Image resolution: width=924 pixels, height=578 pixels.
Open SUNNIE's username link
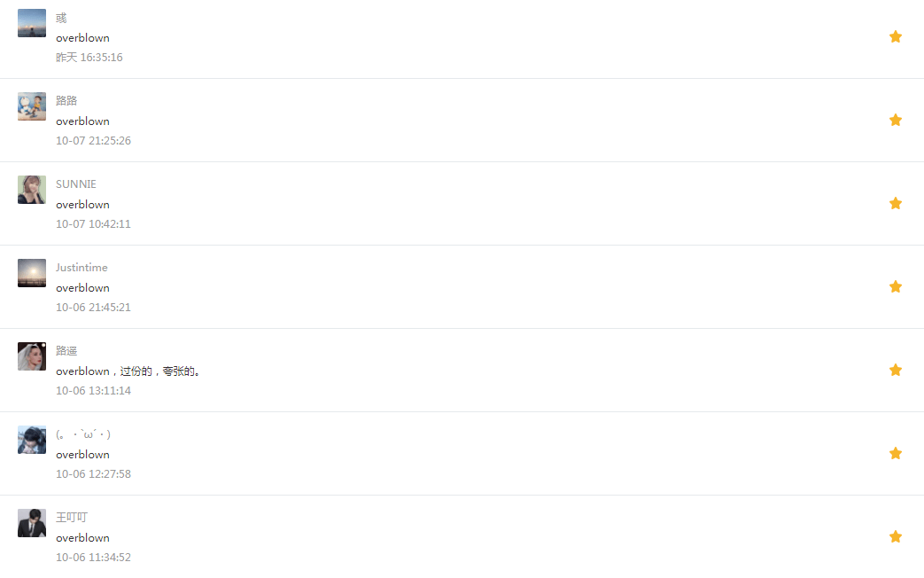(x=76, y=184)
